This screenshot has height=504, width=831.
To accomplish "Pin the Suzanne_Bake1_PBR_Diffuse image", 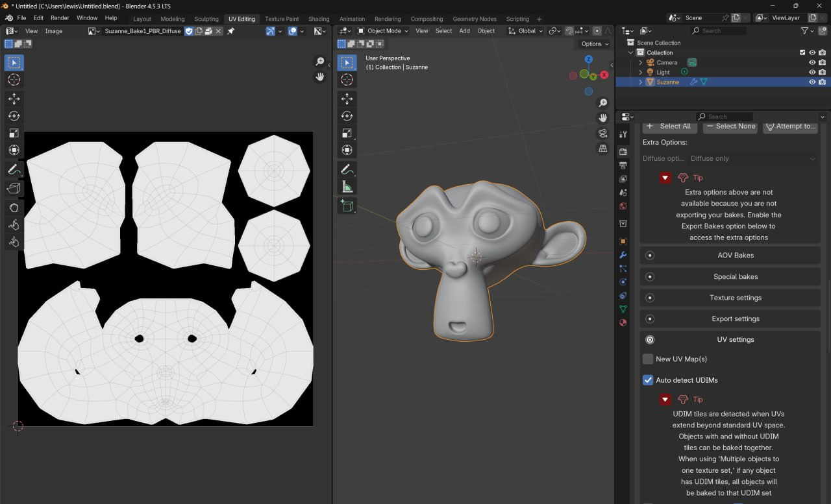I will (x=230, y=30).
